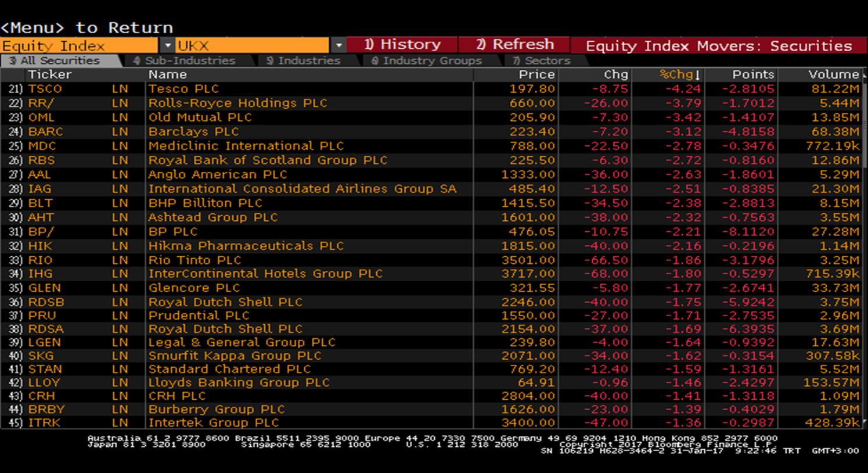This screenshot has height=473, width=868.
Task: Switch to Industries tab
Action: (x=303, y=60)
